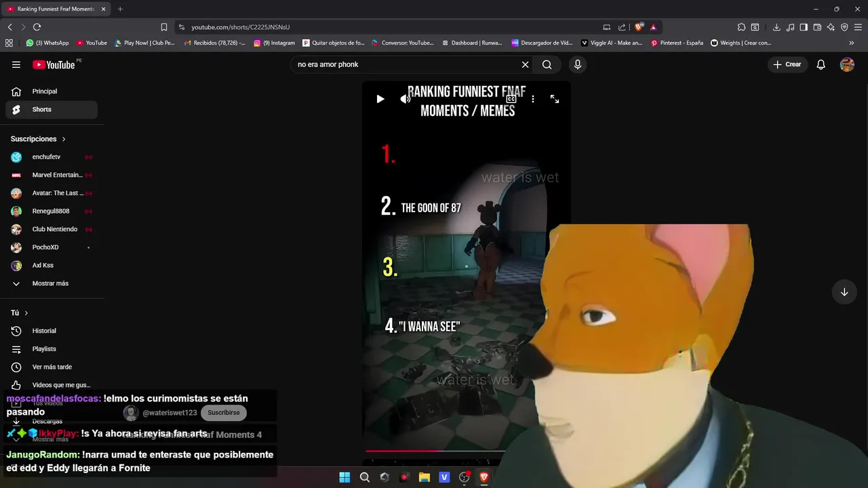868x488 pixels.
Task: Reload the page
Action: 37,27
